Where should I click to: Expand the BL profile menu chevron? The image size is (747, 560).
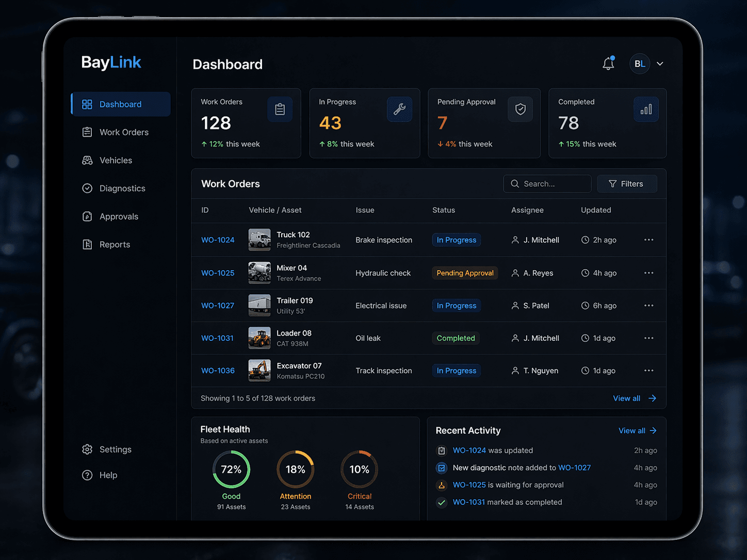pos(660,63)
